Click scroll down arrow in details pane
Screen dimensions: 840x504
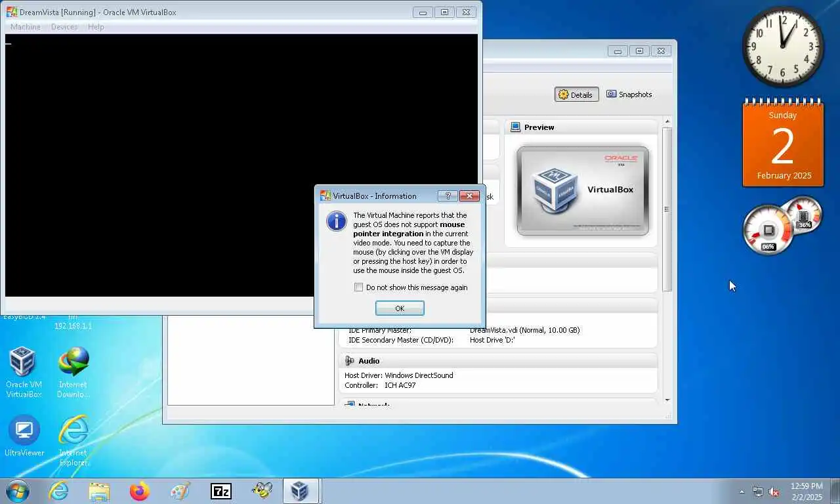667,400
